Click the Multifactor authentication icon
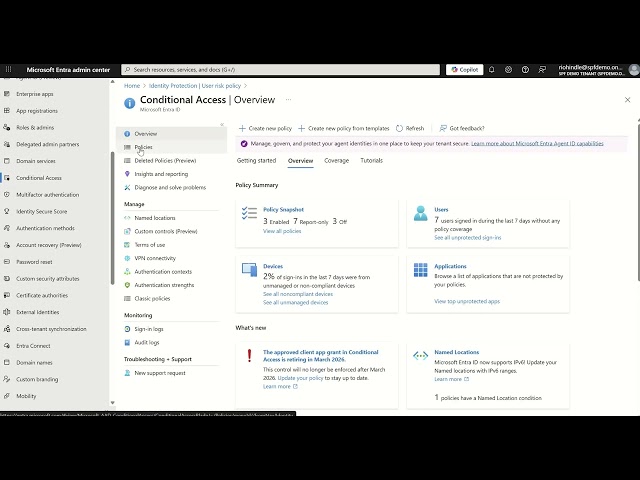Screen dimensions: 640x480 pyautogui.click(x=7, y=195)
